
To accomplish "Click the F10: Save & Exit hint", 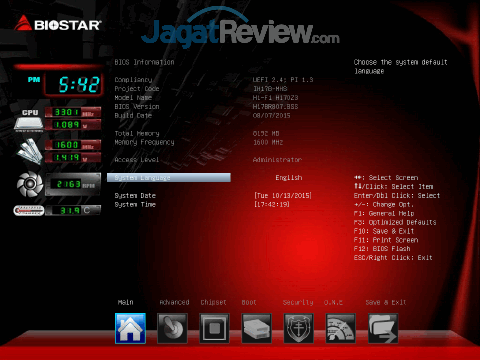I will click(384, 231).
